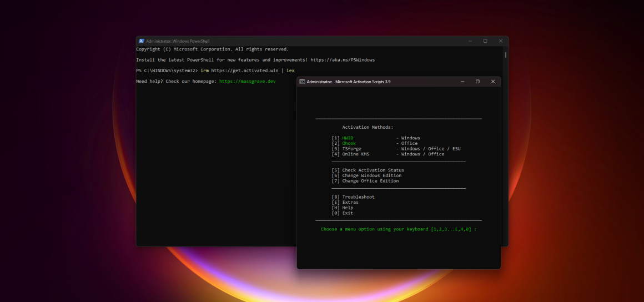Click the menu option prompt line
The width and height of the screenshot is (644, 302).
[398, 229]
